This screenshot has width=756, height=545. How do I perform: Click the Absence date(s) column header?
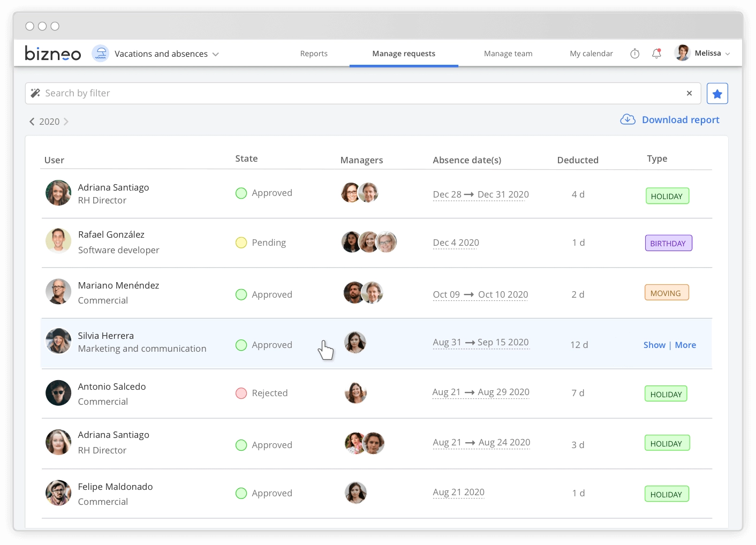point(467,160)
